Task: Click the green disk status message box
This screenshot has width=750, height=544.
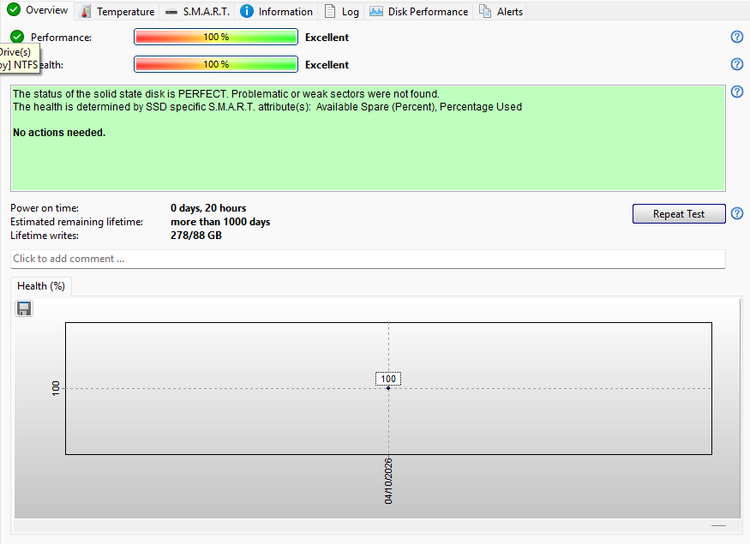Action: [367, 138]
